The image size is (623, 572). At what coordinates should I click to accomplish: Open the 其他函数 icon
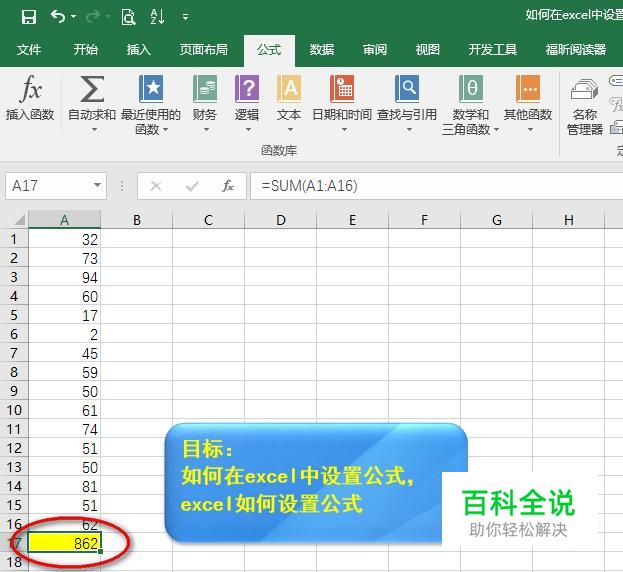point(528,89)
